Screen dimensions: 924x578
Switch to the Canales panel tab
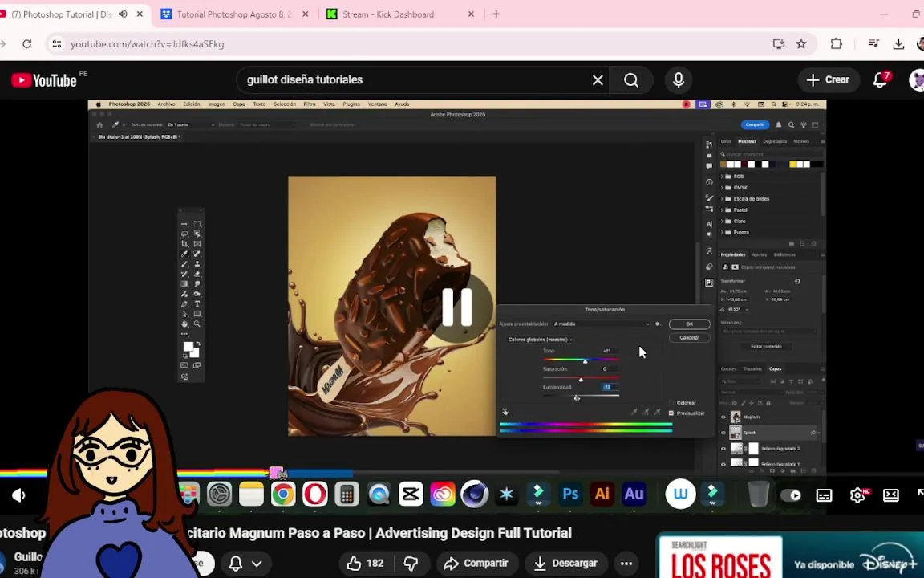click(x=729, y=369)
